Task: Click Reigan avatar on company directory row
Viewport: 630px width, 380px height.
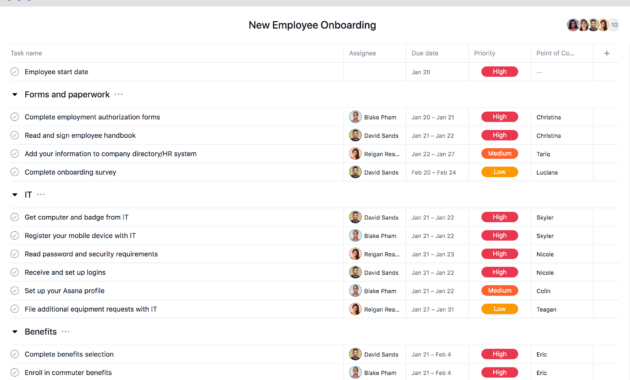Action: [x=355, y=154]
